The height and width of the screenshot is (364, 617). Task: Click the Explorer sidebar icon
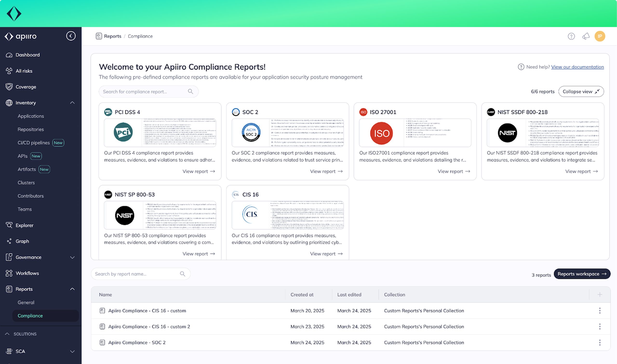pos(9,225)
